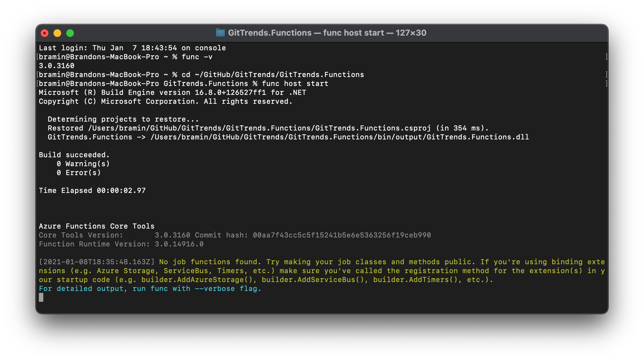644x361 pixels.
Task: Click the func host start command
Action: (295, 83)
